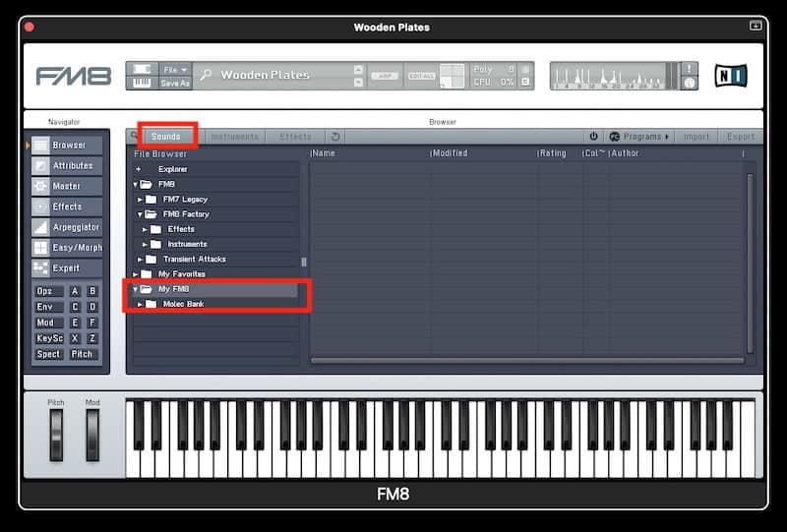Collapse the My FM8 folder arrow
The width and height of the screenshot is (787, 532).
pyautogui.click(x=135, y=289)
